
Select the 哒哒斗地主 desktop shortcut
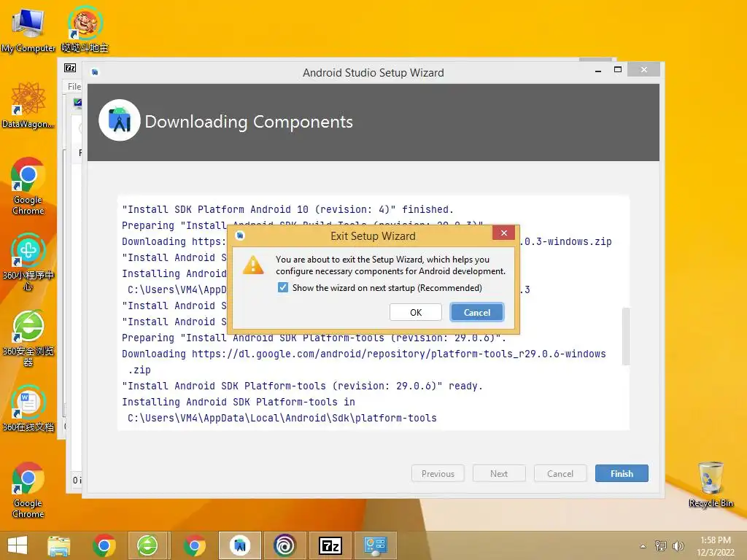click(x=85, y=29)
